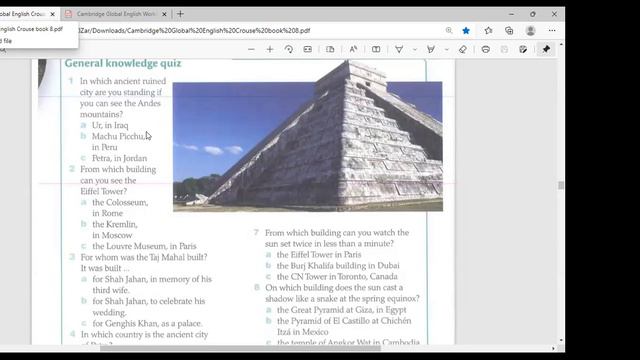Close the Cambridge Global English Workbook tab
The height and width of the screenshot is (360, 640).
pos(164,14)
